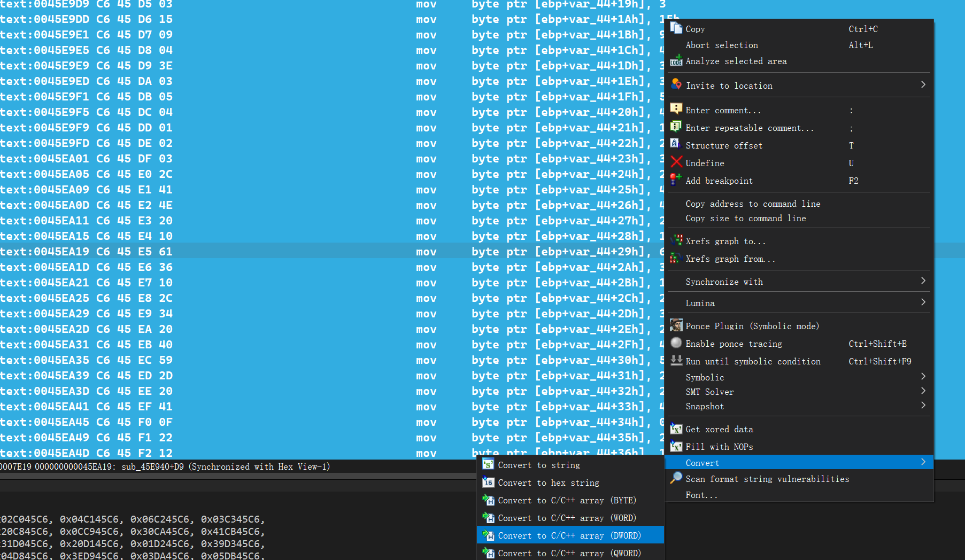The height and width of the screenshot is (560, 965).
Task: Click the Enable ponce tracing circle icon
Action: pyautogui.click(x=676, y=343)
